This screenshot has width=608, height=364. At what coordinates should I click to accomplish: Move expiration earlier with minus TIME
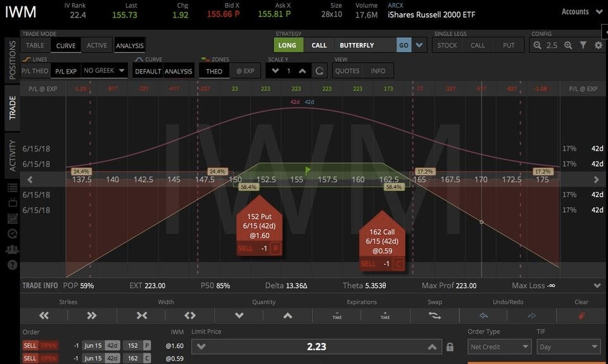[337, 315]
